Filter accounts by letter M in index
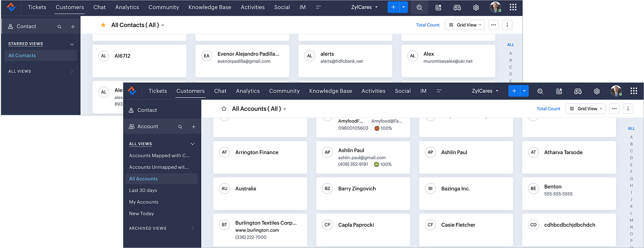Screen dimensions: 644x248 631,220
